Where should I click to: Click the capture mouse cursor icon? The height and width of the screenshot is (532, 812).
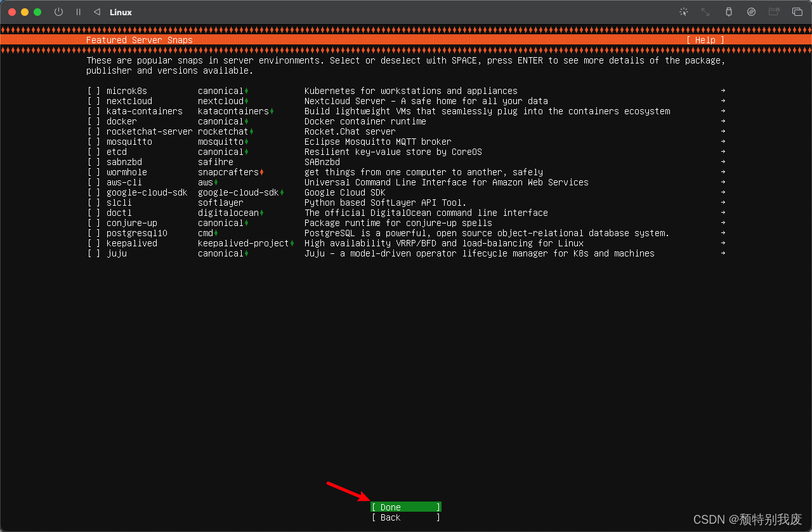683,12
